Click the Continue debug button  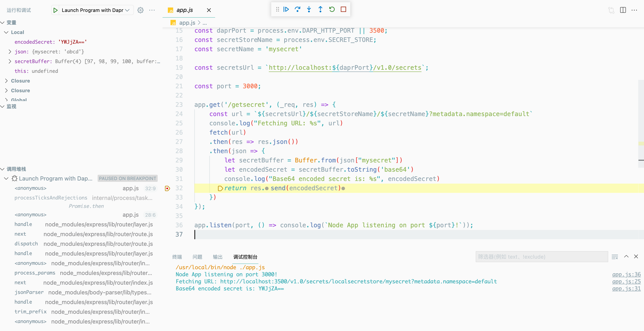click(286, 9)
